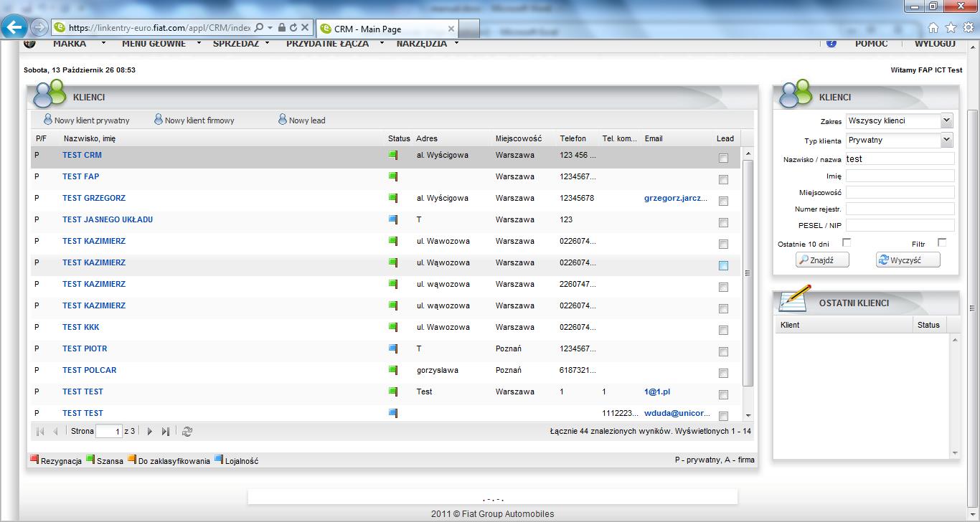Click the WYLOGUJ logout link
This screenshot has height=522, width=980.
click(x=935, y=43)
